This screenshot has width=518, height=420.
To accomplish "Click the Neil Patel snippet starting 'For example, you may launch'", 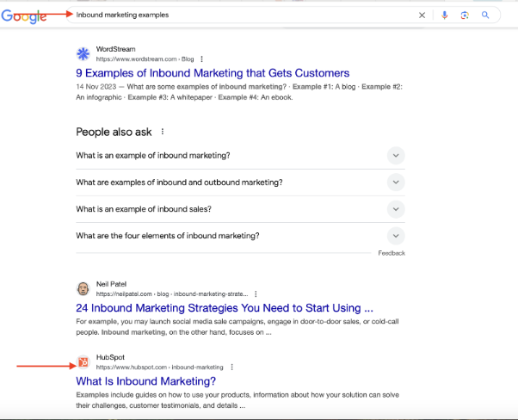I will 237,327.
